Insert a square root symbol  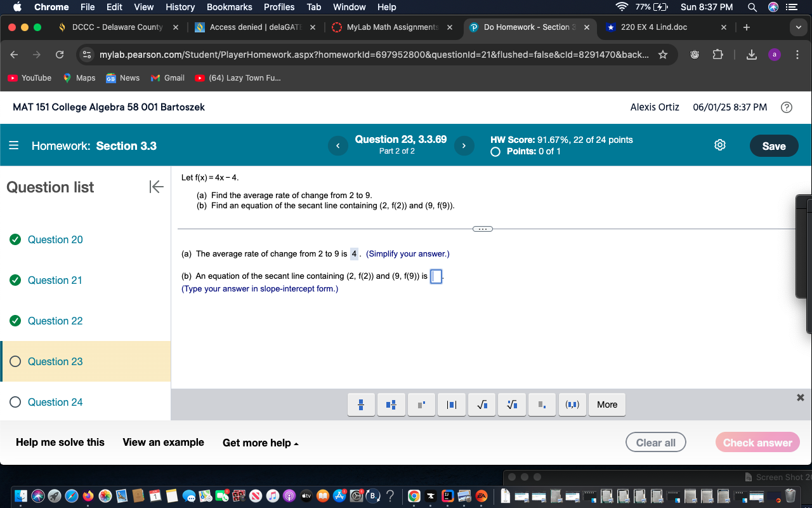tap(481, 404)
